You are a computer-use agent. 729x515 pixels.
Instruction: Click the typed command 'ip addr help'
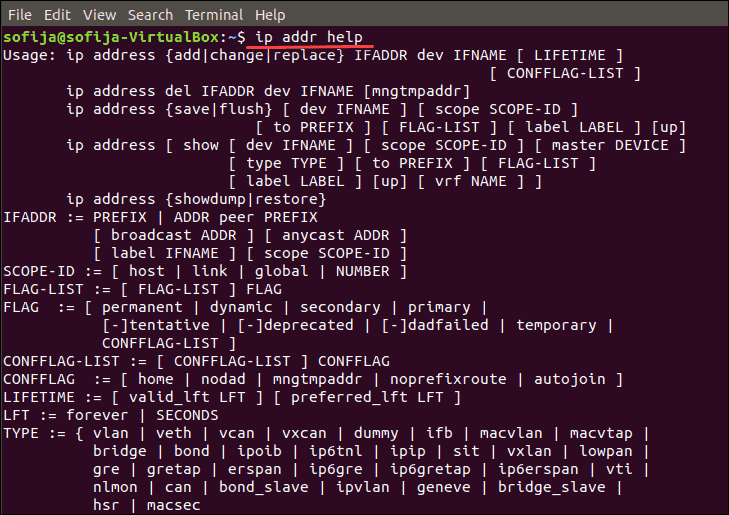pyautogui.click(x=309, y=37)
